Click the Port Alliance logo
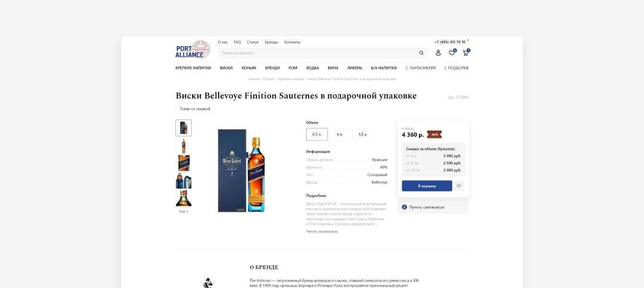Viewport: 644px width, 288px height. 193,49
